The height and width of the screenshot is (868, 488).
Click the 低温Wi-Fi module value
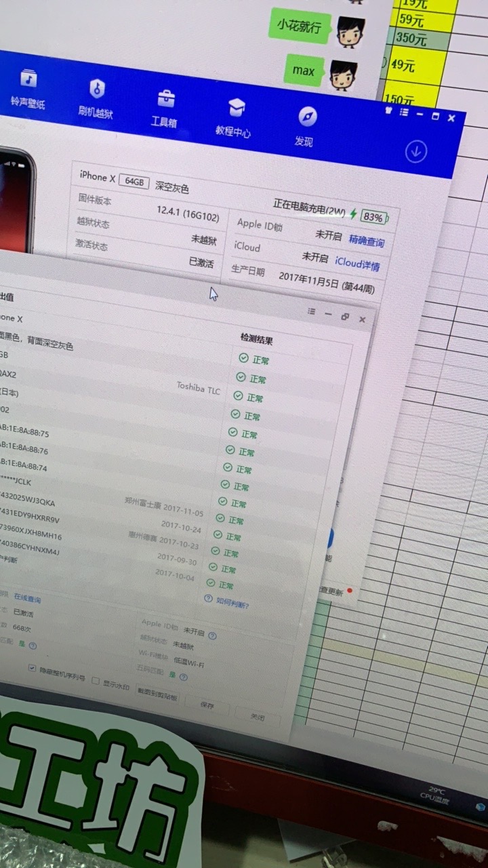pyautogui.click(x=188, y=661)
